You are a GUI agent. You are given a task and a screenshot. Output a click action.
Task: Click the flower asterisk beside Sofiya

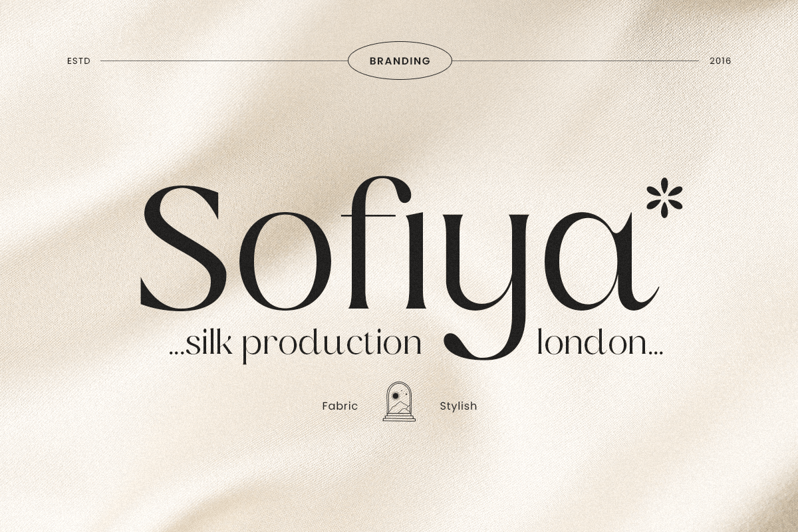pyautogui.click(x=664, y=201)
